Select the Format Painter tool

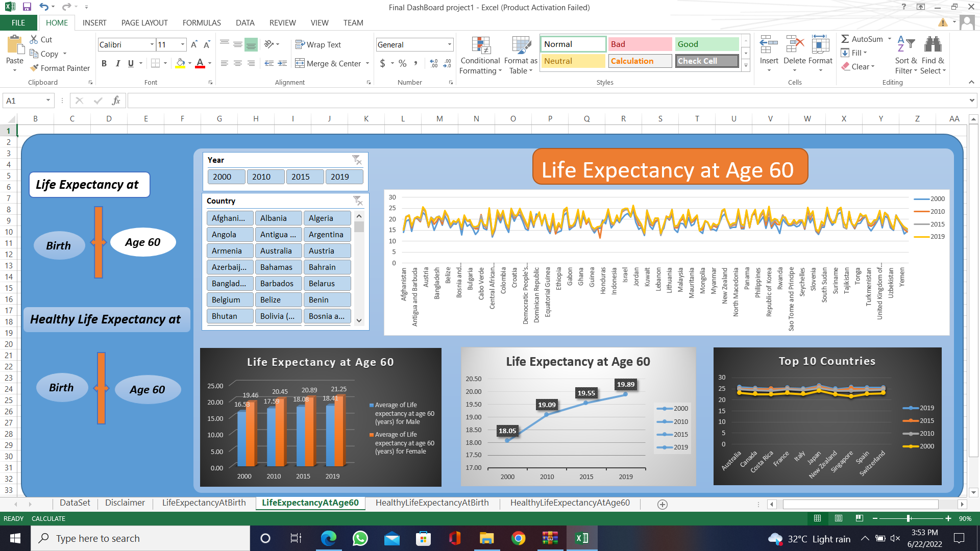point(59,68)
